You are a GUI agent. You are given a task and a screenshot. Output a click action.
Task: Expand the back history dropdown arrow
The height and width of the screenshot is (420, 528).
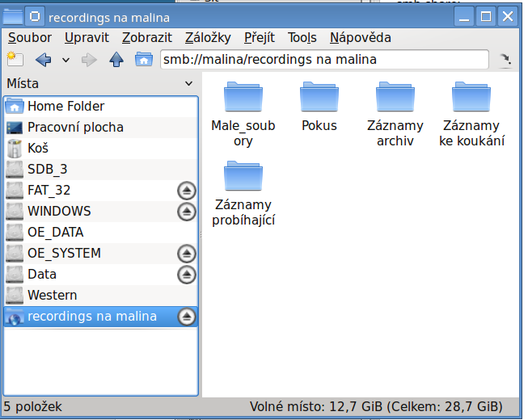point(66,61)
